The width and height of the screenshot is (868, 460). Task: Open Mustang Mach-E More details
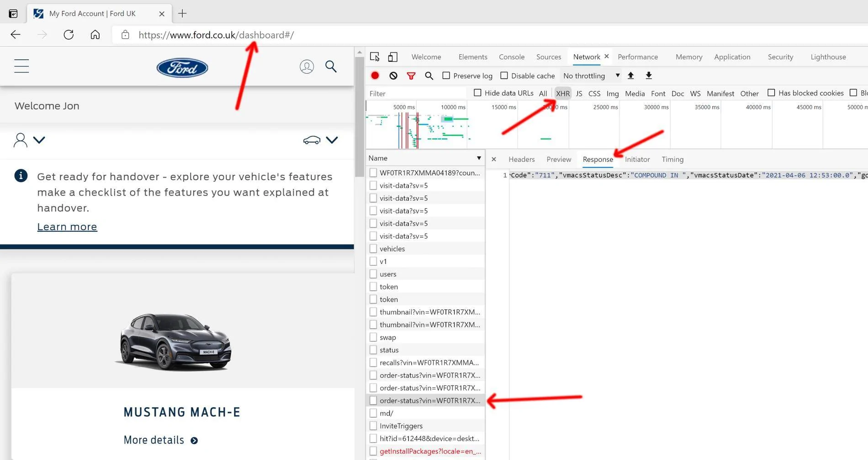click(161, 440)
